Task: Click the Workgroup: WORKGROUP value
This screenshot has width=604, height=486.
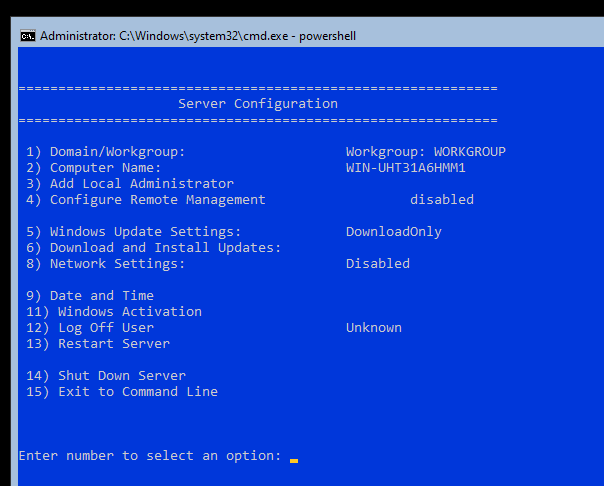Action: click(x=426, y=152)
